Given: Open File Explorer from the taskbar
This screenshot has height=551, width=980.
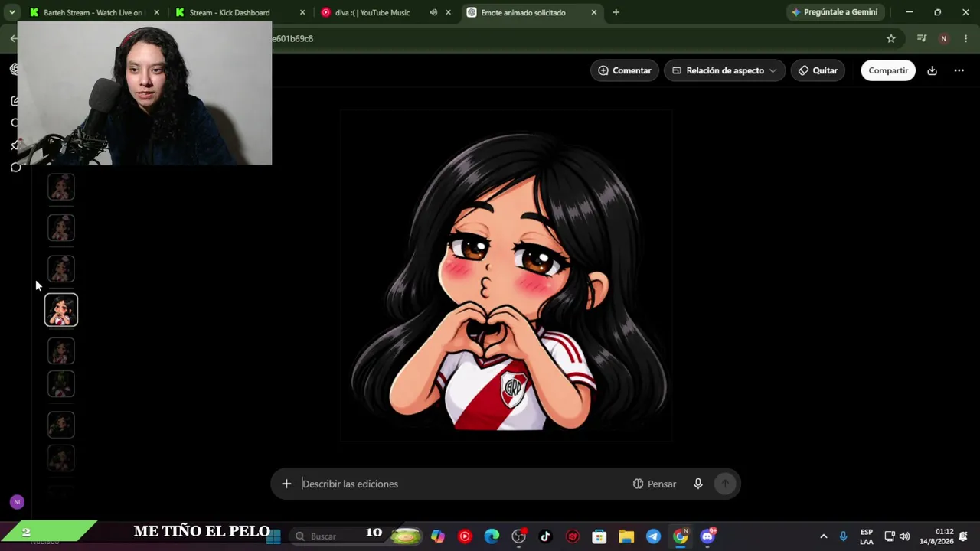Looking at the screenshot, I should tap(626, 536).
